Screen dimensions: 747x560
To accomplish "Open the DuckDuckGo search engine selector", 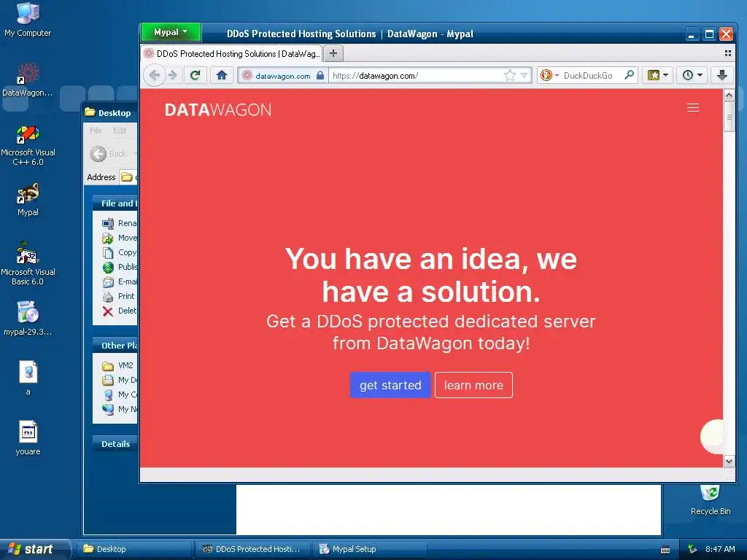I will [x=549, y=75].
